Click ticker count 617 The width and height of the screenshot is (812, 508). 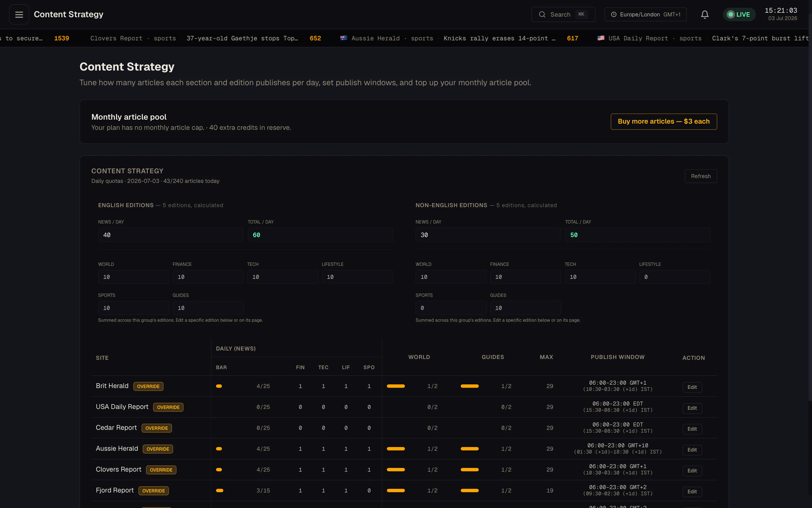pyautogui.click(x=572, y=38)
